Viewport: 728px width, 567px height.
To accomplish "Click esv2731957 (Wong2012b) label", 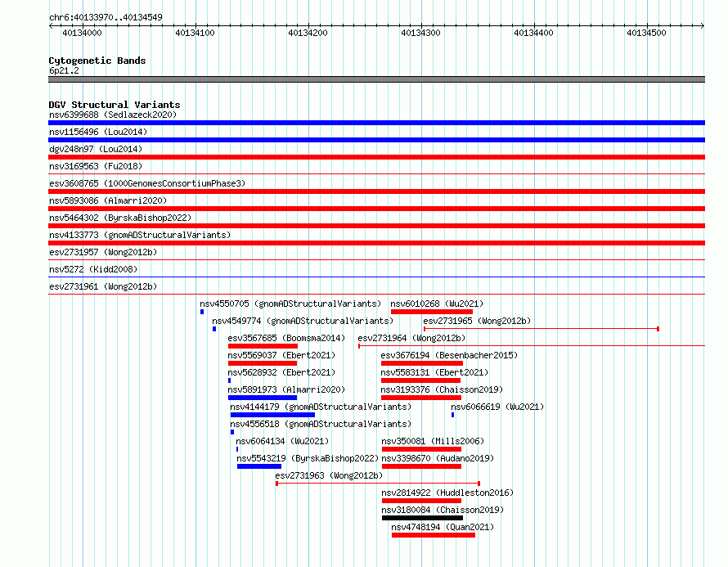I will point(103,252).
